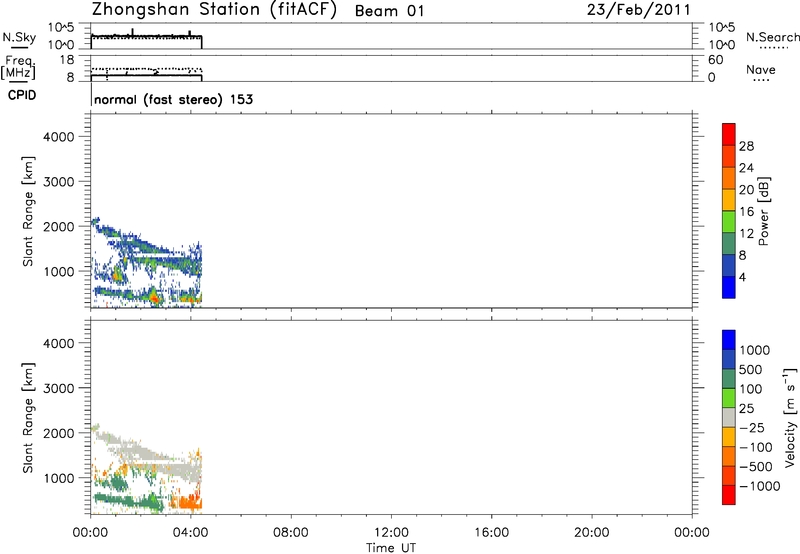The width and height of the screenshot is (800, 554).
Task: Click the "500" velocity colorbar label
Action: 750,370
